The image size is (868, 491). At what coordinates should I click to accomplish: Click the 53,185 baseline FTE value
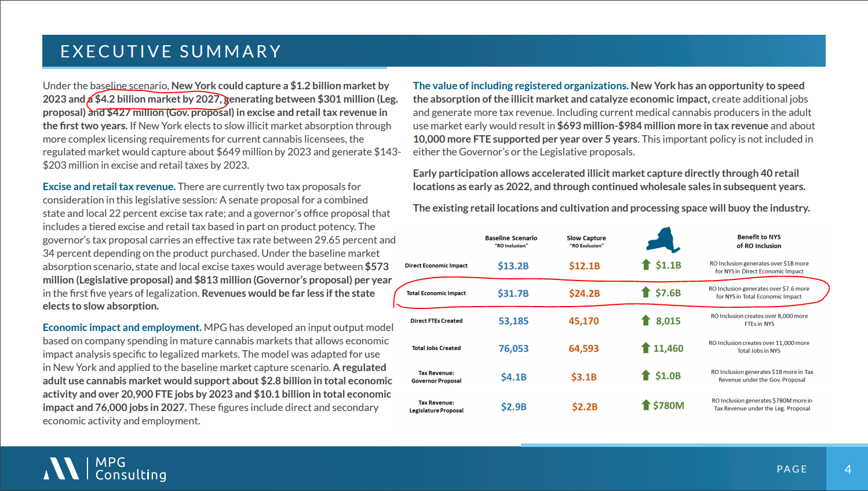[x=513, y=321]
